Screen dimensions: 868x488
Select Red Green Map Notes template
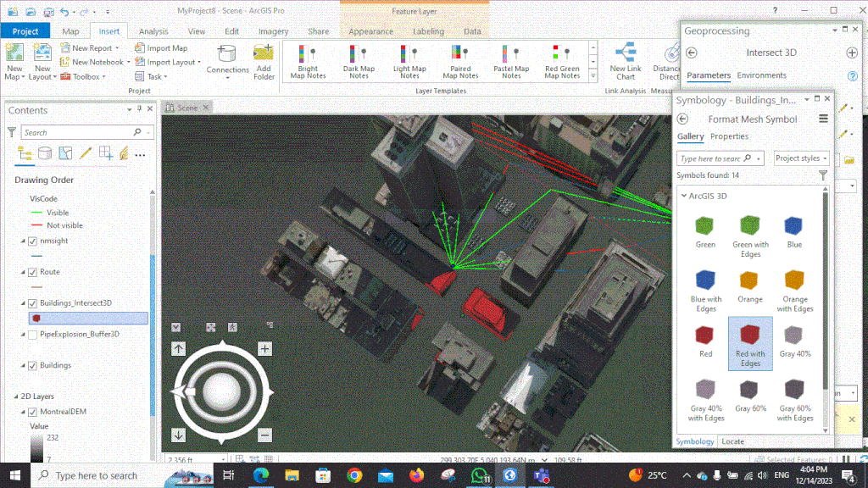pos(562,61)
